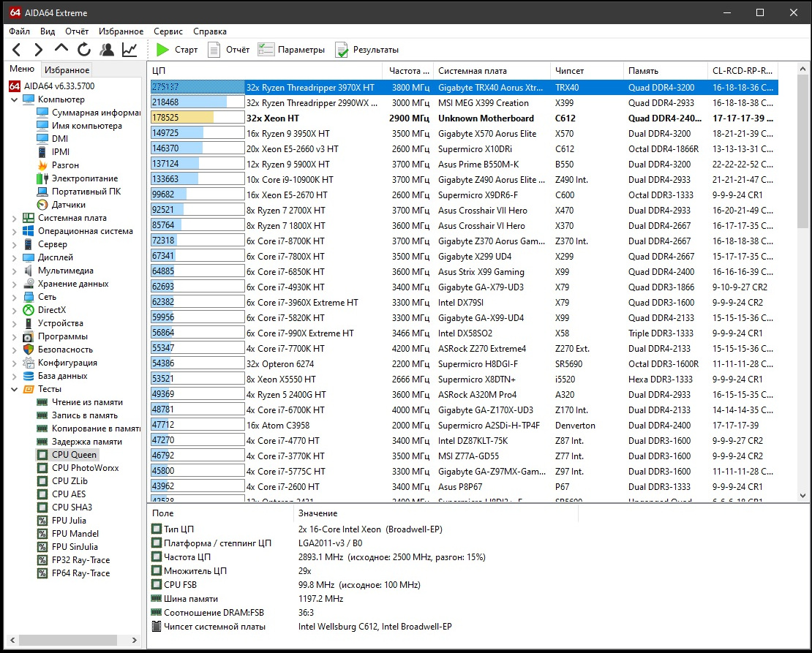This screenshot has height=653, width=812.
Task: Expand the Хранение данных node
Action: pos(15,284)
